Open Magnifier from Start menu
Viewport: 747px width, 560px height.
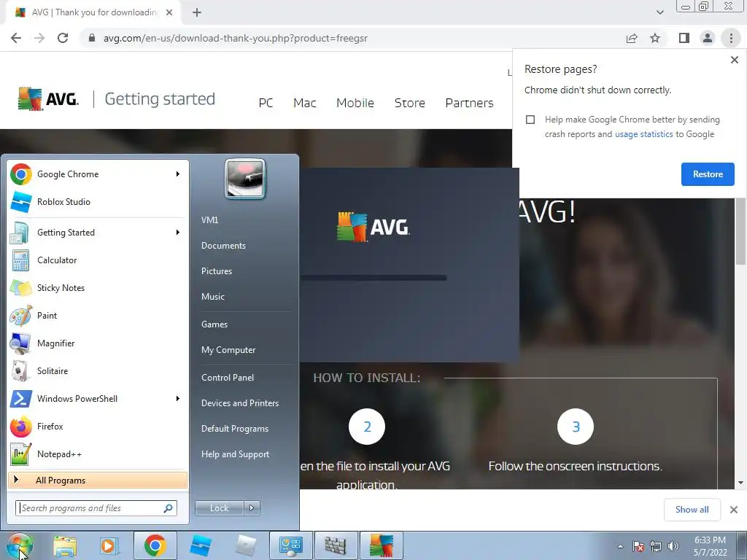pos(98,343)
